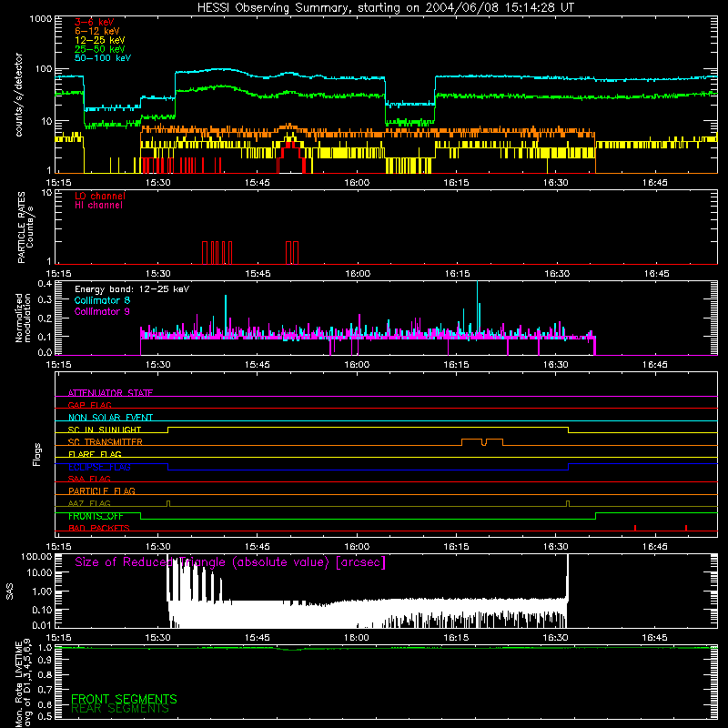
Task: Click the Mon. Rate LIVETIME axis label
Action: [x=23, y=684]
